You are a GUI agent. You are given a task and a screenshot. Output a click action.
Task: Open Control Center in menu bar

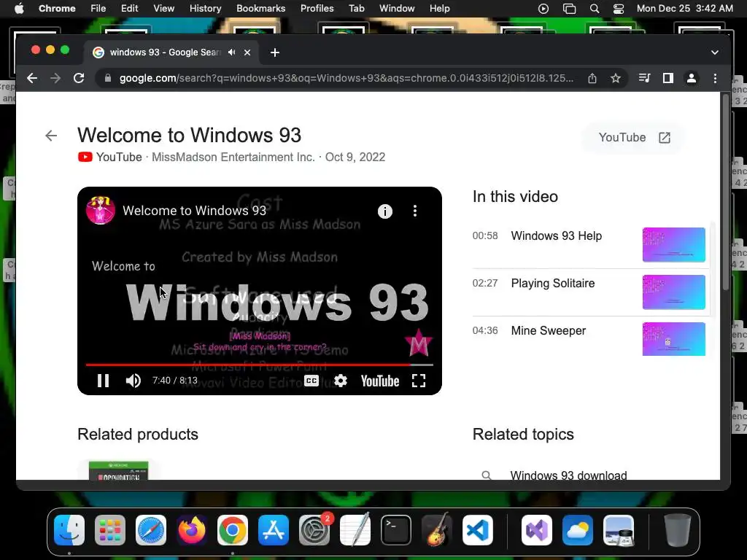[x=619, y=8]
